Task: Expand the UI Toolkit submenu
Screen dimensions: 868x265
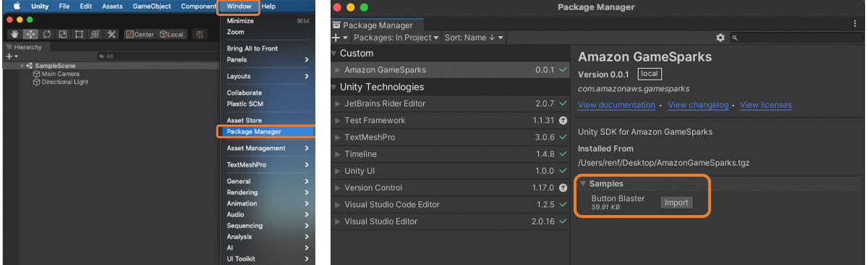Action: tap(268, 258)
